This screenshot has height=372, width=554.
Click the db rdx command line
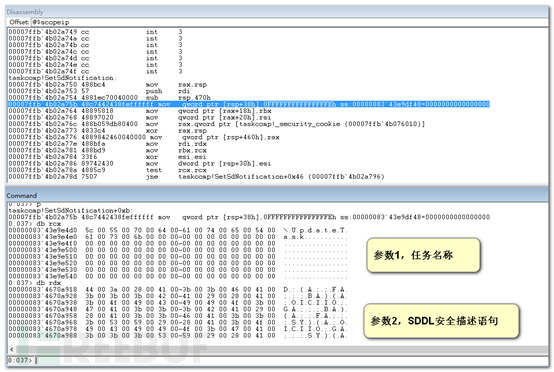[35, 283]
